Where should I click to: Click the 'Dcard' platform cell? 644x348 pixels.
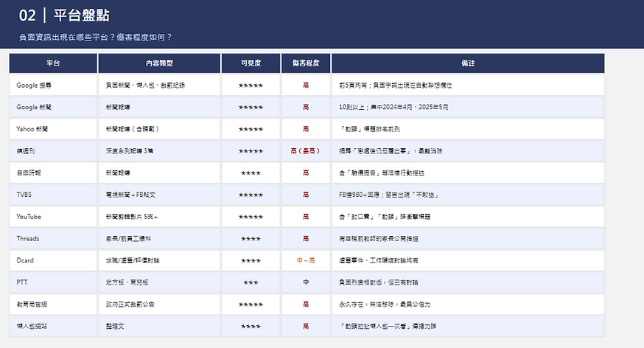53,260
